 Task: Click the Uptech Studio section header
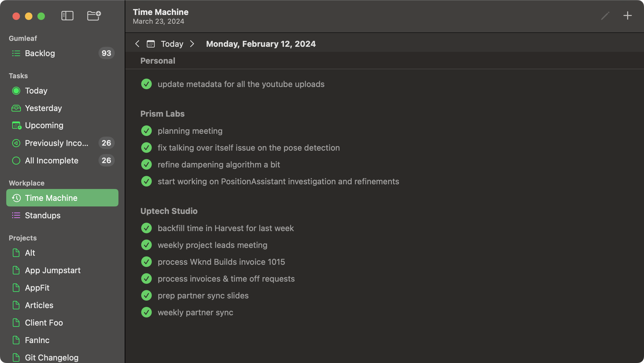point(169,211)
